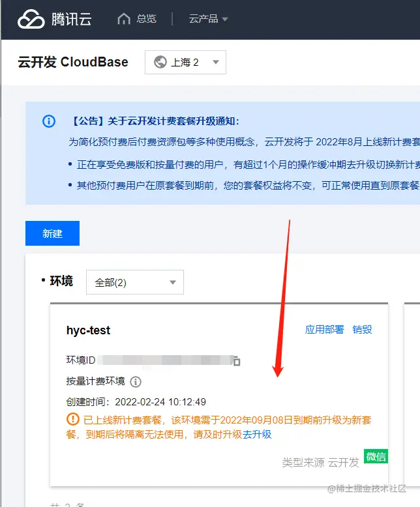Click the 云开发 CloudBase title

tap(73, 62)
